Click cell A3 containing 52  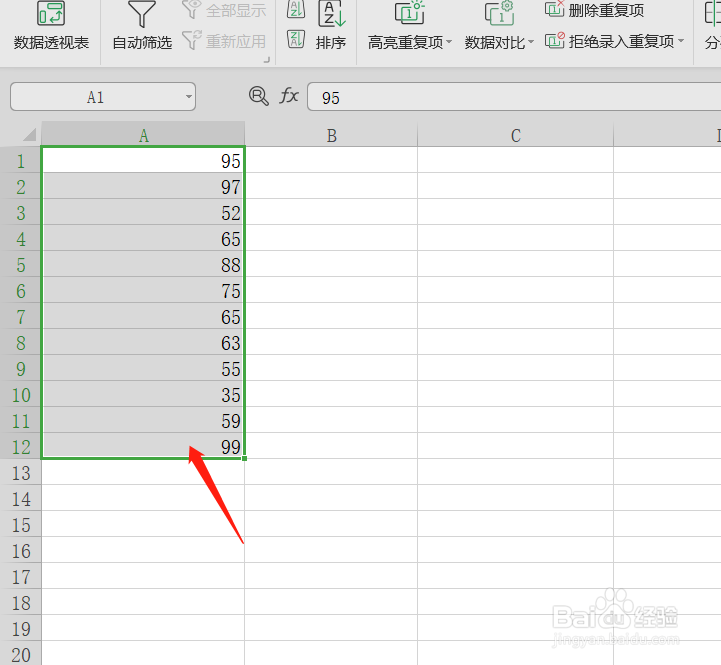tap(143, 212)
